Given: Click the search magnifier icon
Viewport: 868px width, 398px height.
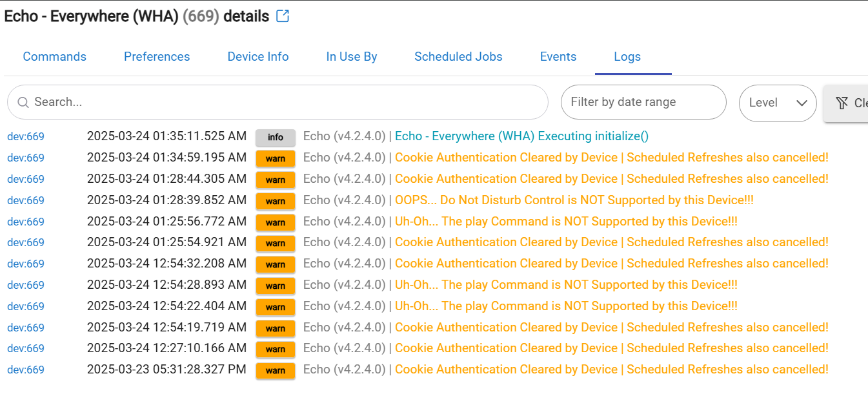Looking at the screenshot, I should pos(23,102).
